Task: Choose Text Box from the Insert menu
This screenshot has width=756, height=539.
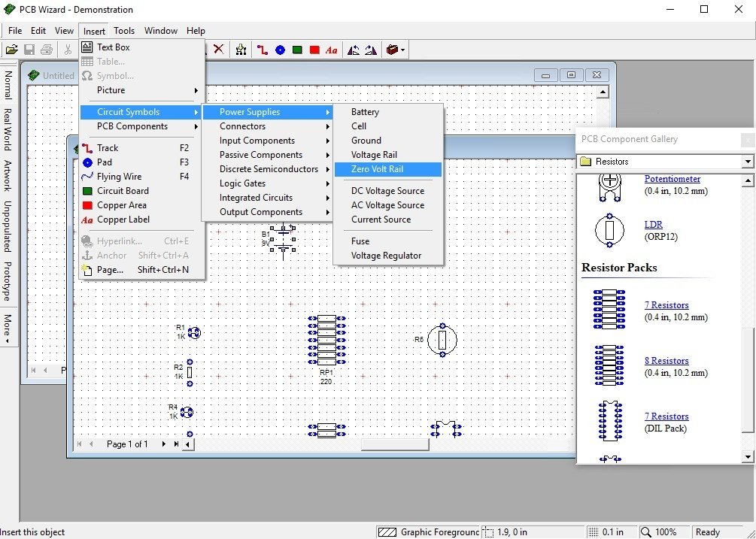Action: coord(141,47)
